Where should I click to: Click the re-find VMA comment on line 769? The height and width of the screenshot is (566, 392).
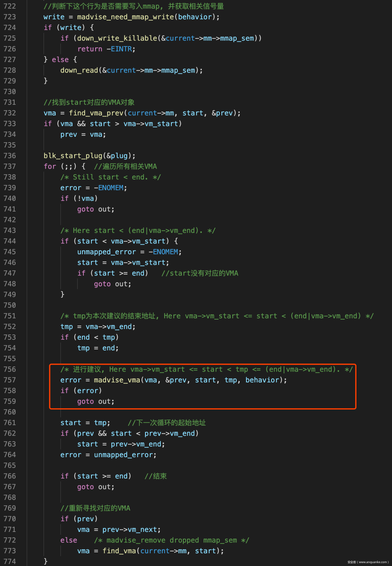pos(95,508)
